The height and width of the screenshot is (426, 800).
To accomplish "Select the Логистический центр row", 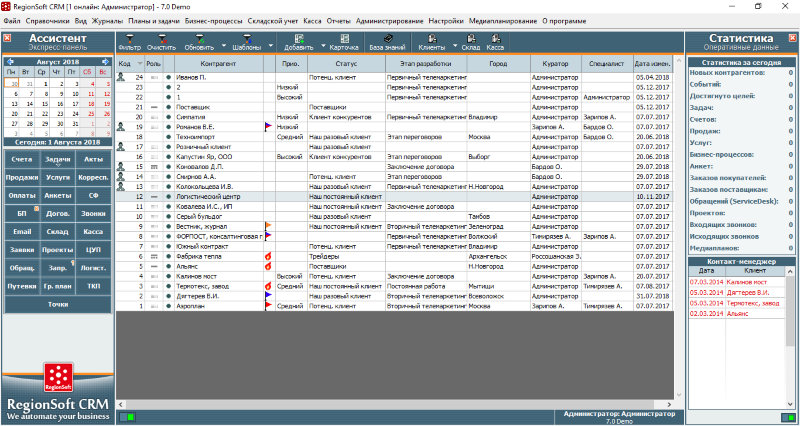I will pyautogui.click(x=209, y=197).
